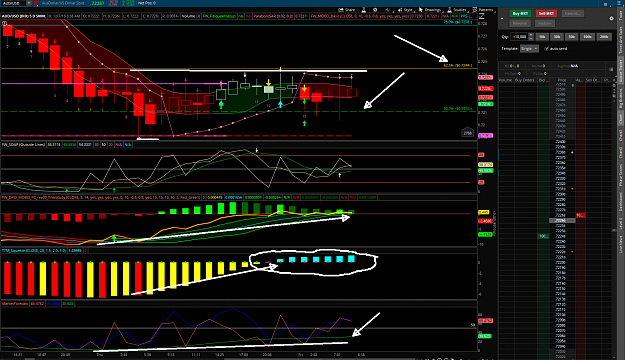The width and height of the screenshot is (625, 360).
Task: Click the Price column header
Action: 562,80
